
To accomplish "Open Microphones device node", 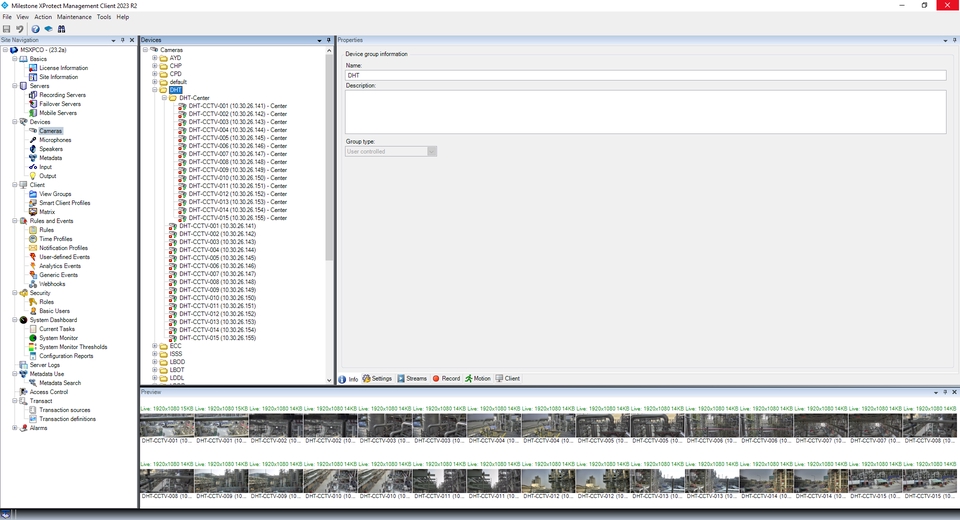I will coord(55,140).
